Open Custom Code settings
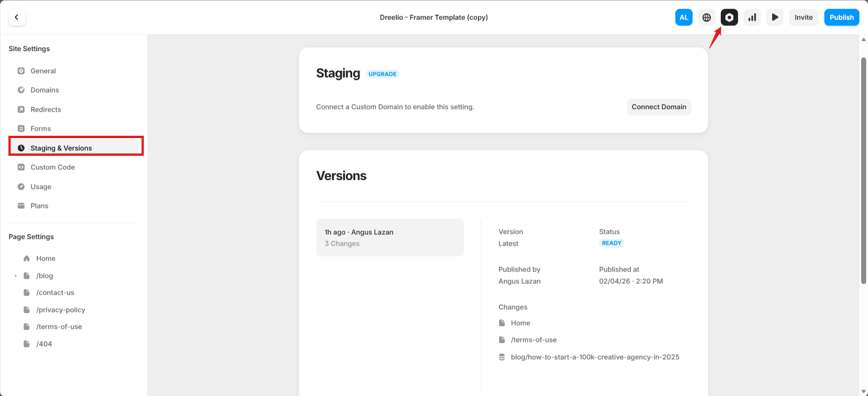This screenshot has height=396, width=868. [74, 167]
